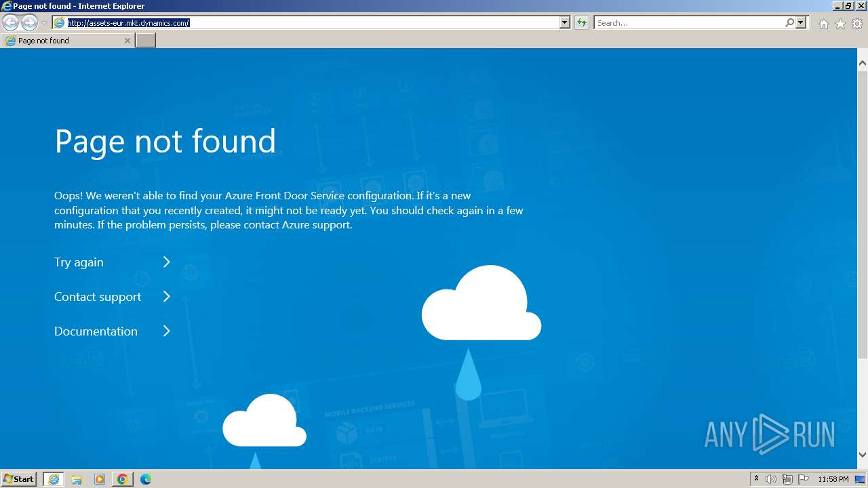The image size is (868, 488).
Task: Open Favorites star icon
Action: pos(840,24)
